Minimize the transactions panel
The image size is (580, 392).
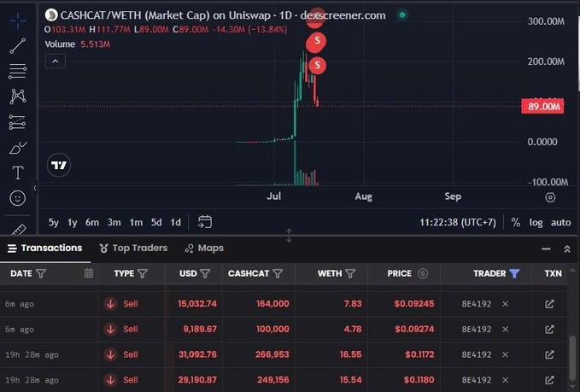click(x=546, y=249)
